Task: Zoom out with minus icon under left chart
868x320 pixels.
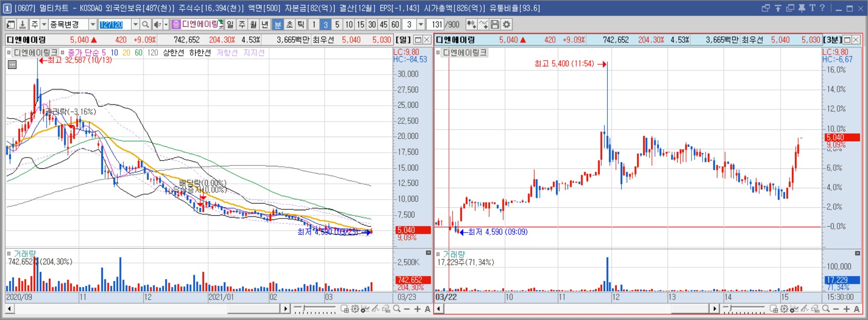Action: [407, 309]
